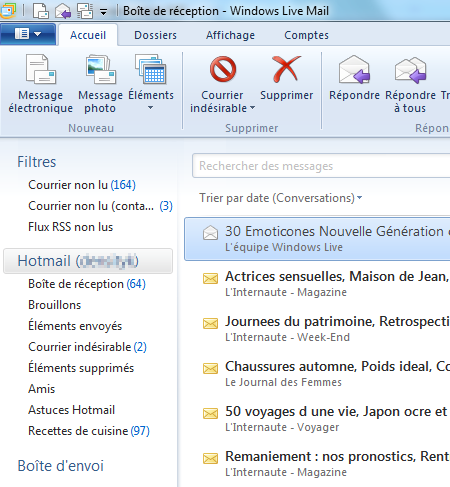Open the 50 voyages d une vie message
Image resolution: width=450 pixels, height=487 pixels.
pyautogui.click(x=317, y=419)
